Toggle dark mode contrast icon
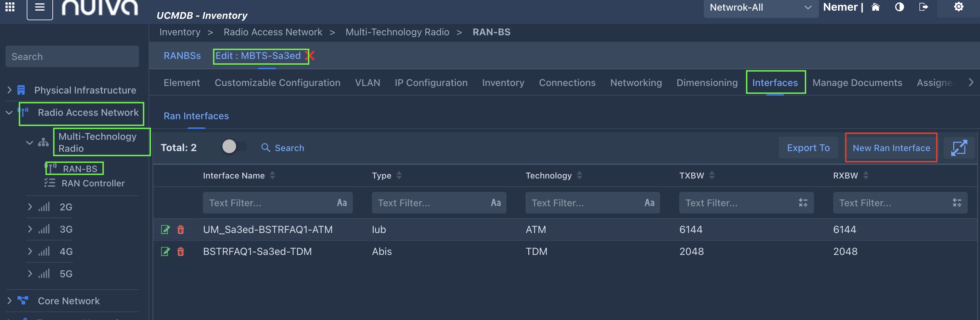 (899, 7)
